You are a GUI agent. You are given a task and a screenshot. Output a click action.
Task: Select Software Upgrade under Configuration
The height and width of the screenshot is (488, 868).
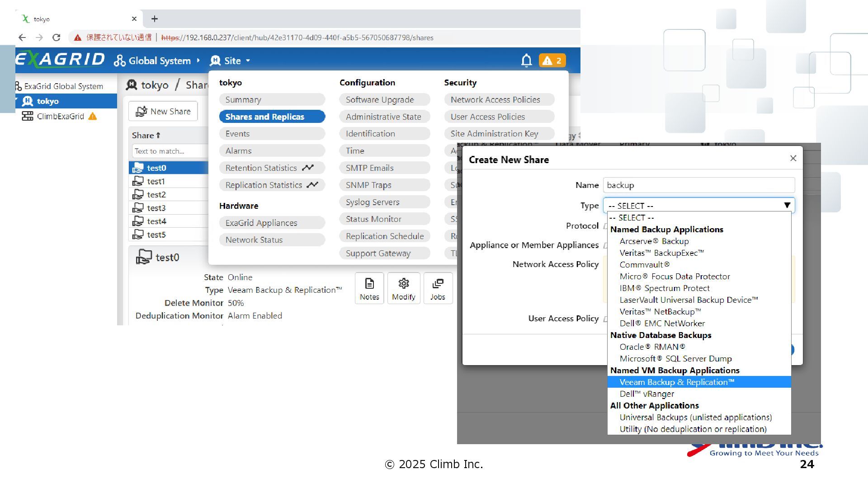384,100
